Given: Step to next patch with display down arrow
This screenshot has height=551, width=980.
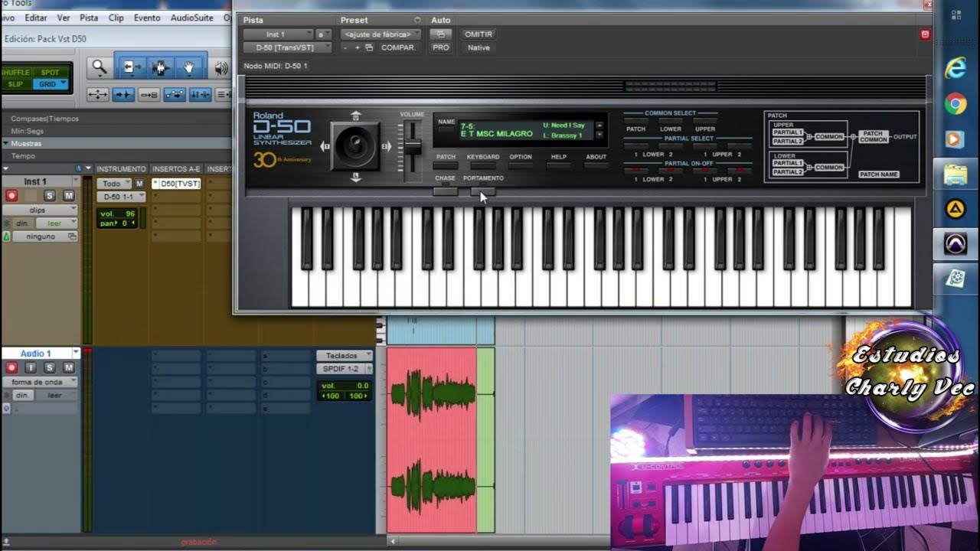Looking at the screenshot, I should (599, 135).
